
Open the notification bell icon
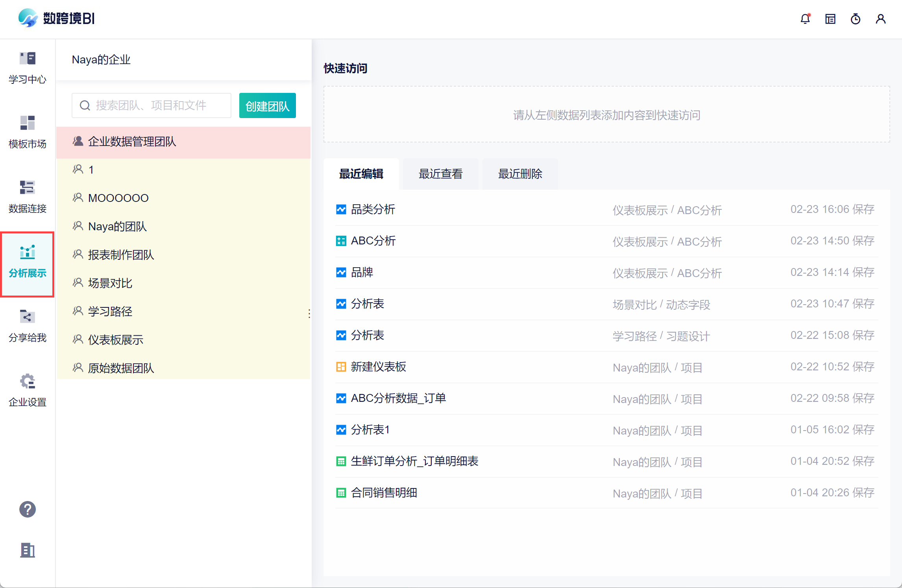click(805, 18)
